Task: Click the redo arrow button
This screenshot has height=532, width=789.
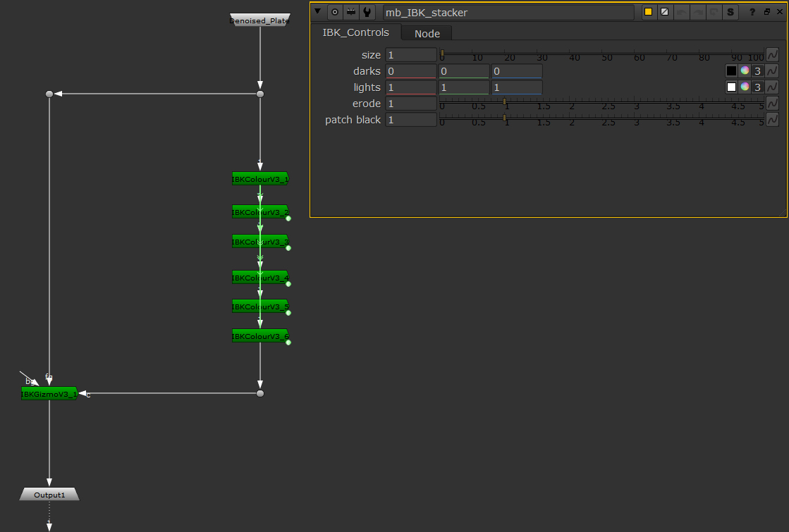Action: (x=697, y=12)
